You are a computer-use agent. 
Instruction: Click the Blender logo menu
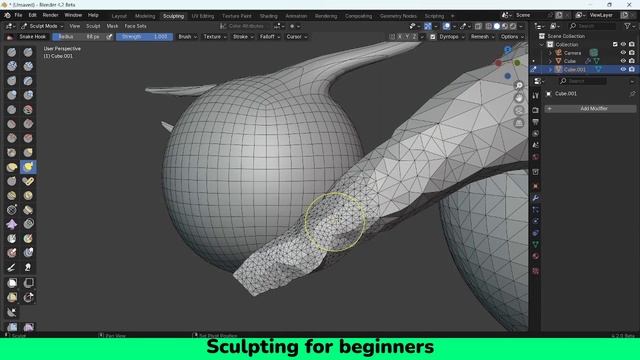(7, 15)
